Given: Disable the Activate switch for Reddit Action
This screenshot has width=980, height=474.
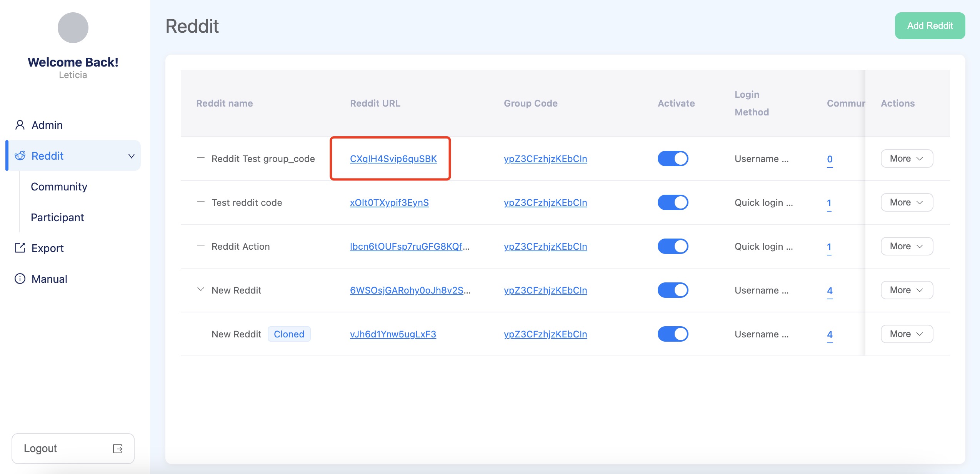Looking at the screenshot, I should pos(673,246).
